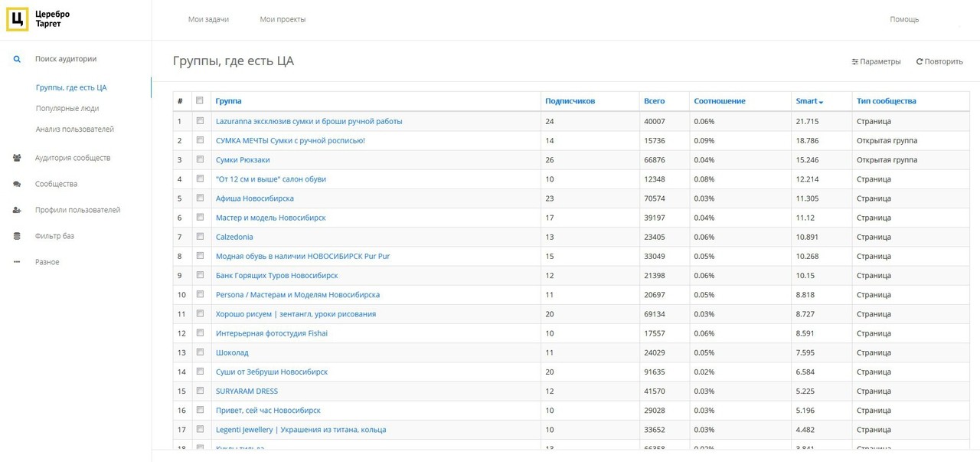980x462 pixels.
Task: Click total count 91635
Action: [x=655, y=372]
